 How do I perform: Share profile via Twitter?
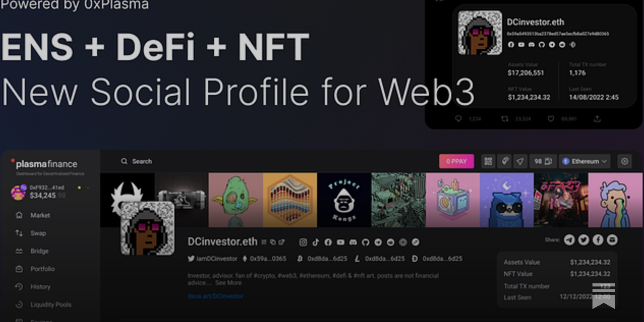(x=584, y=240)
